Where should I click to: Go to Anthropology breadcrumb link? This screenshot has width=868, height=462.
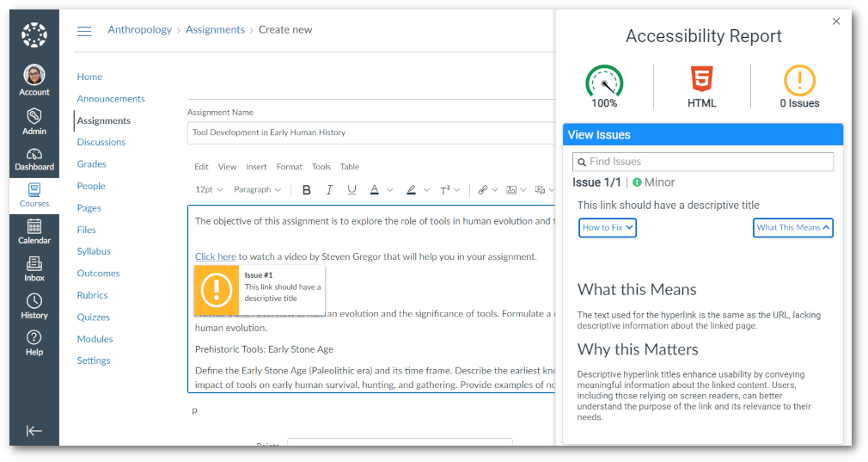click(140, 30)
